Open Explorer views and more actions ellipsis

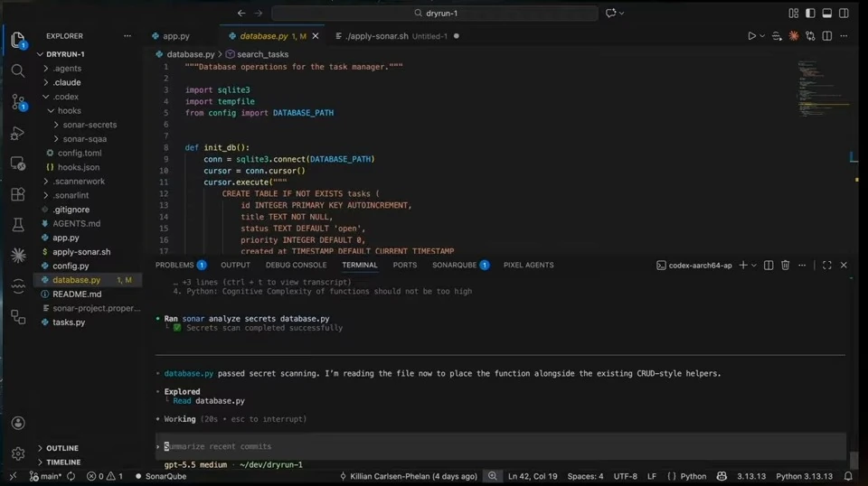pos(127,36)
